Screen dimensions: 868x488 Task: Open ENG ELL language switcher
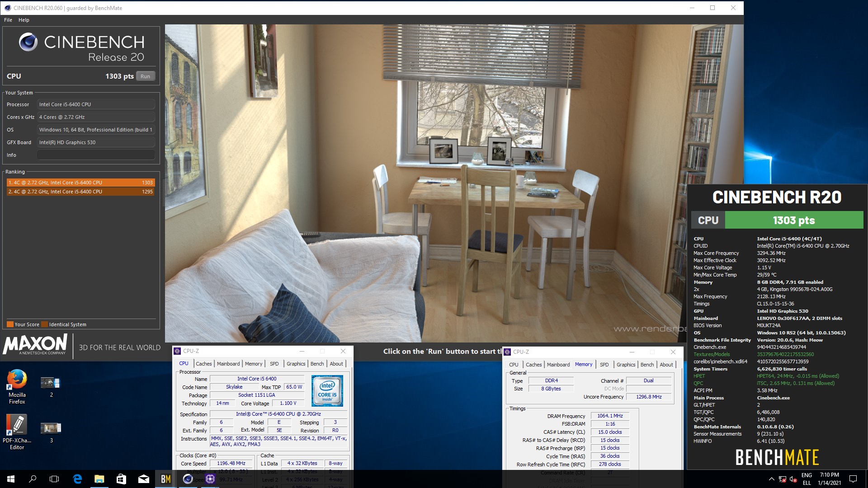click(x=807, y=479)
